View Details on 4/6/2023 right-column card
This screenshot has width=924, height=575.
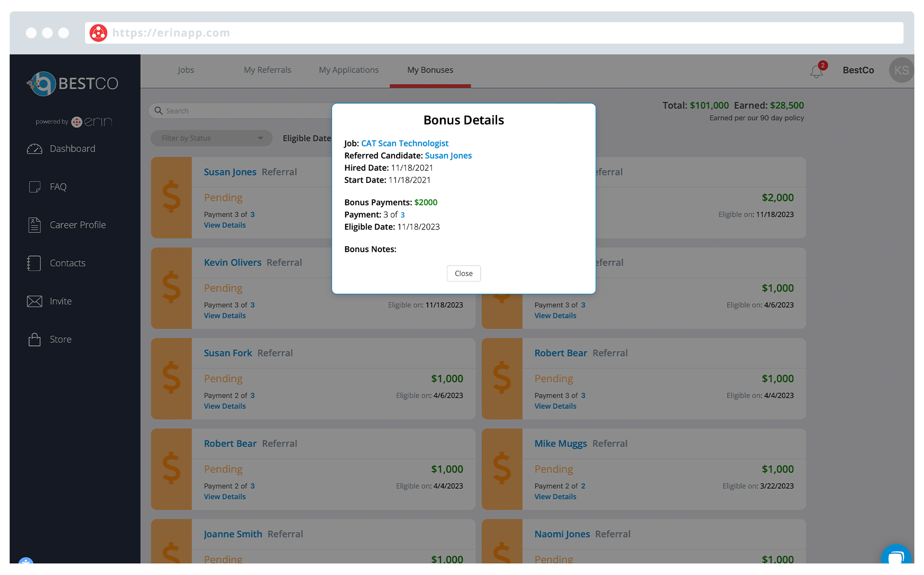point(555,316)
